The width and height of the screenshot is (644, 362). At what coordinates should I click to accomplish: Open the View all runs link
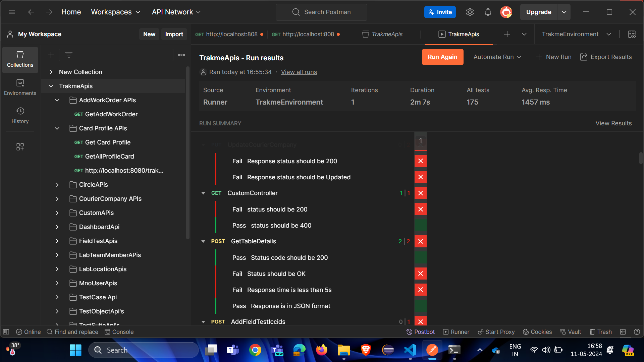point(299,72)
